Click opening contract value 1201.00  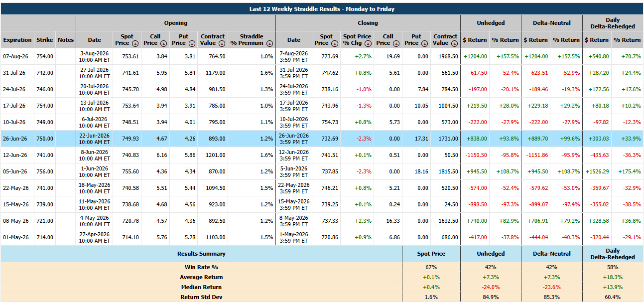tap(216, 155)
